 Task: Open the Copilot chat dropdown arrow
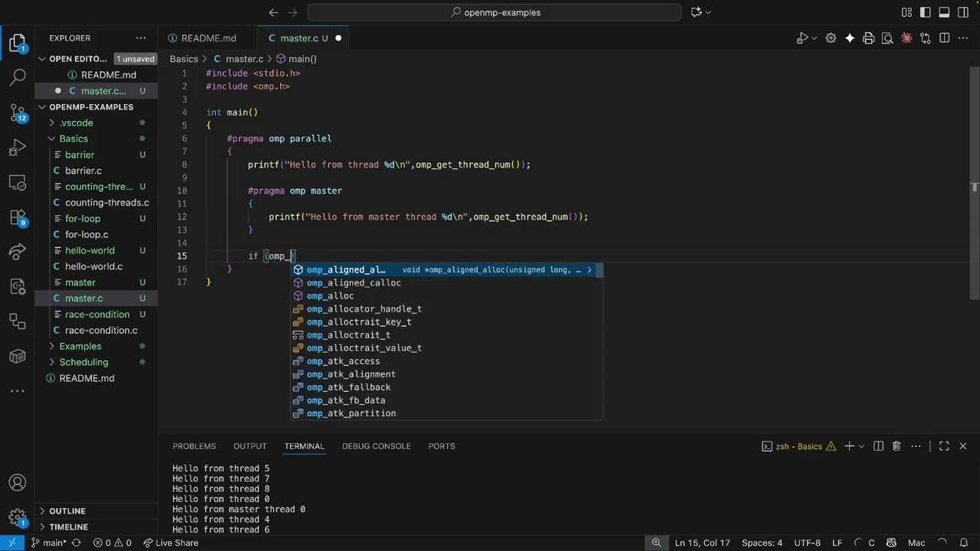coord(708,12)
